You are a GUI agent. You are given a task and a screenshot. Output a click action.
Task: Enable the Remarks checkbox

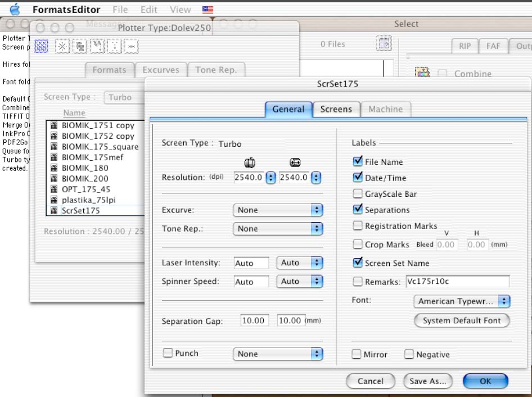pos(358,281)
